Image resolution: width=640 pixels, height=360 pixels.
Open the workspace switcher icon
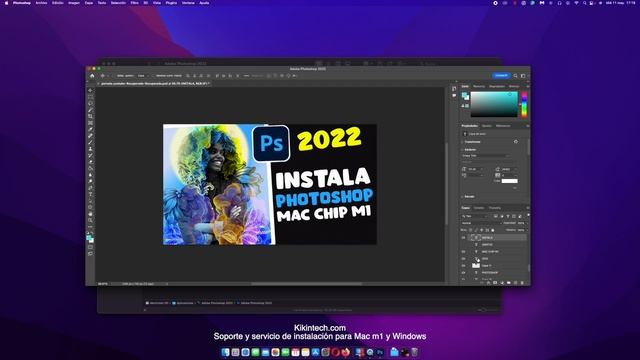(x=523, y=76)
